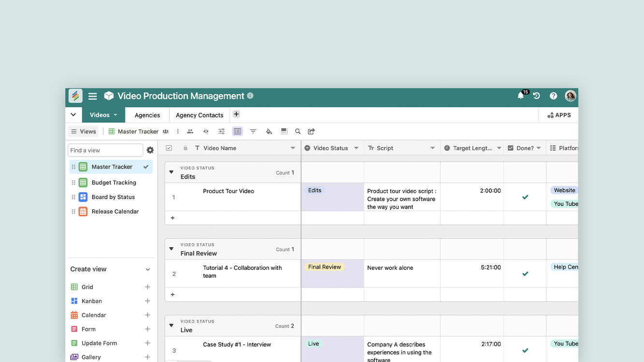Switch to the Agency Contacts tab
The width and height of the screenshot is (644, 362).
coord(200,115)
